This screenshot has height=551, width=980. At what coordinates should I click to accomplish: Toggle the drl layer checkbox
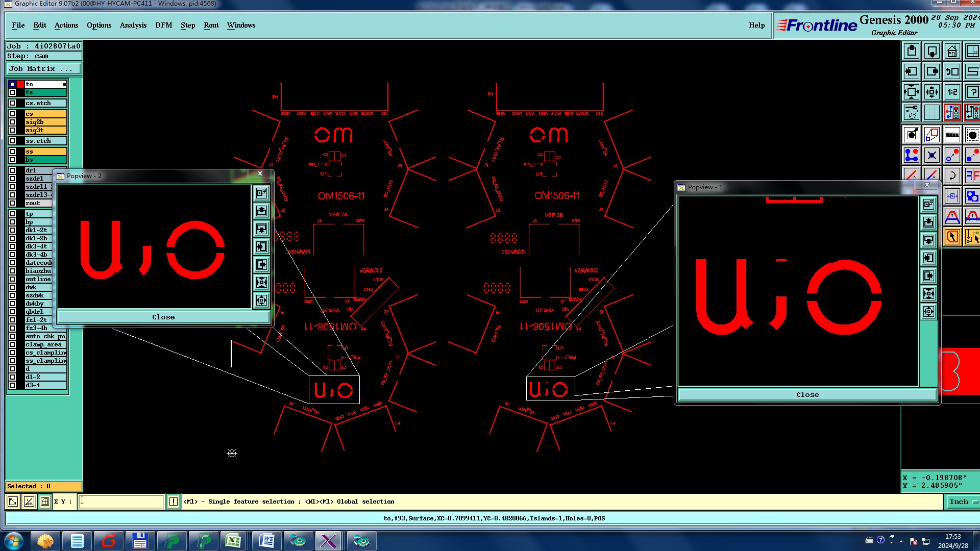point(12,170)
